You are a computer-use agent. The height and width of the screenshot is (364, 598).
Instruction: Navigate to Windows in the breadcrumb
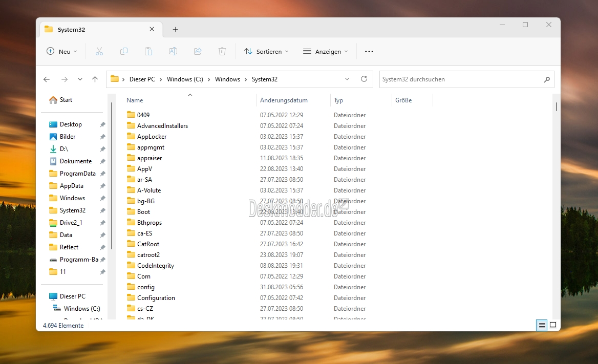(x=227, y=79)
